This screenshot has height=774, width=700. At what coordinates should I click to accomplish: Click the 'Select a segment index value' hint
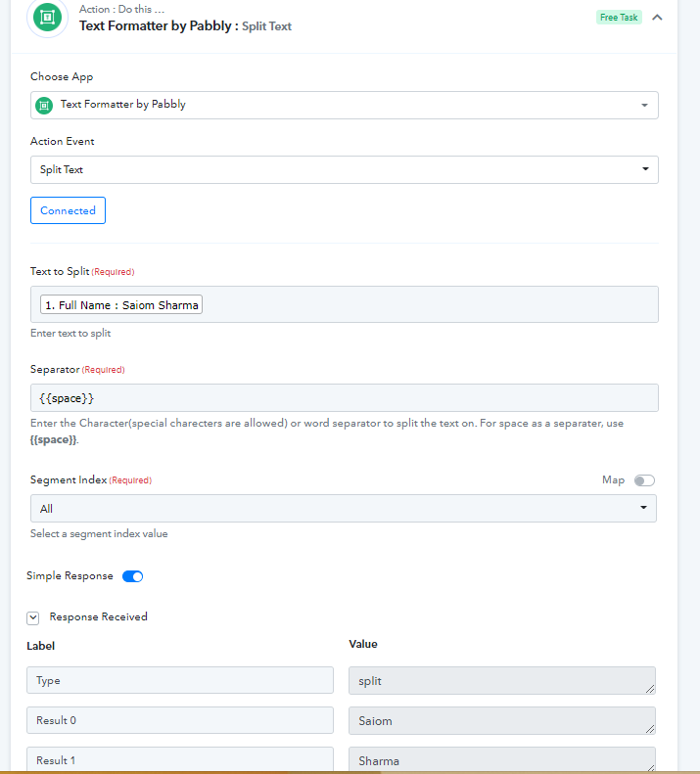pyautogui.click(x=99, y=533)
